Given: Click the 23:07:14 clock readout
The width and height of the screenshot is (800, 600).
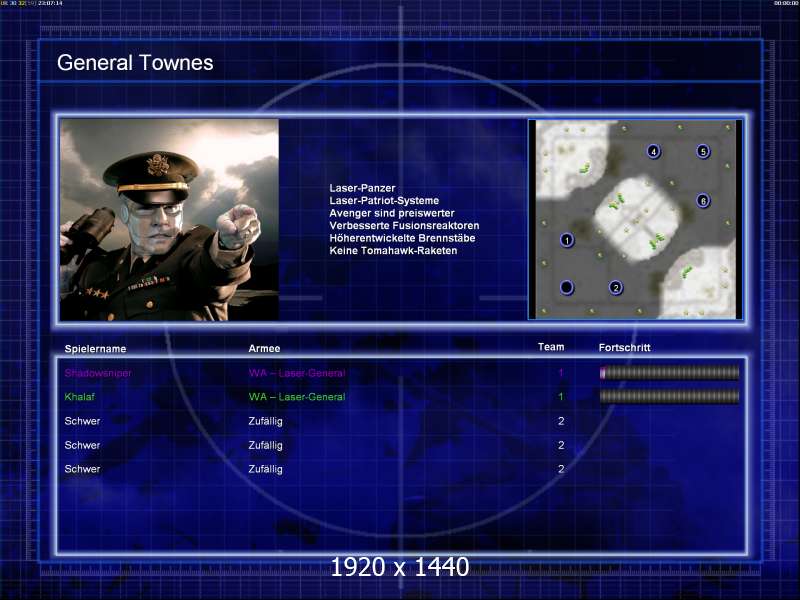Looking at the screenshot, I should (x=51, y=3).
